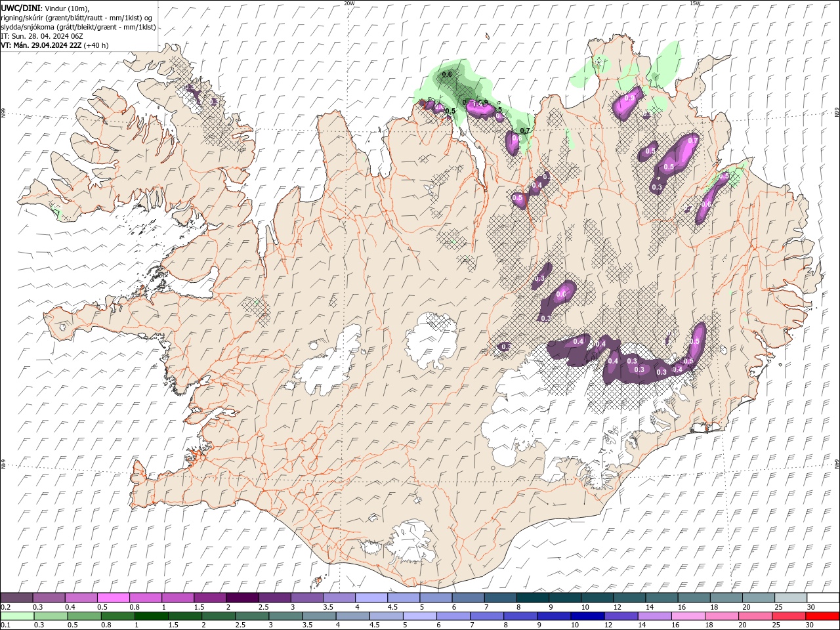
Task: Click the 12 snow legend swatch
Action: coord(629,598)
